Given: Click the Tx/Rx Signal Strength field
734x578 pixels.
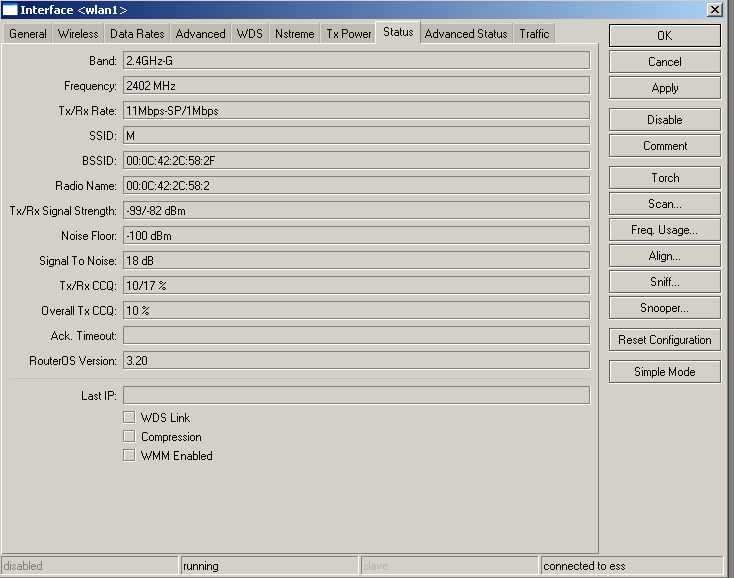Looking at the screenshot, I should [356, 211].
